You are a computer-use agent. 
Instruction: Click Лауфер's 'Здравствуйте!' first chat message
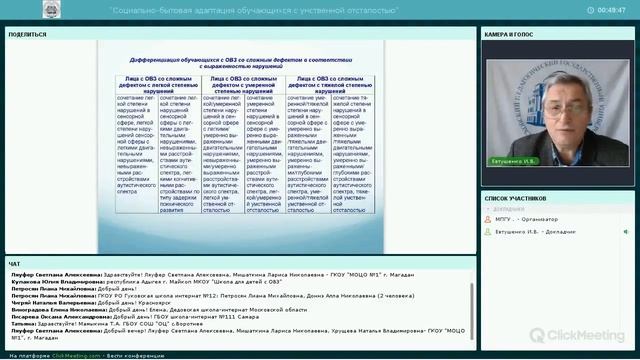click(213, 275)
